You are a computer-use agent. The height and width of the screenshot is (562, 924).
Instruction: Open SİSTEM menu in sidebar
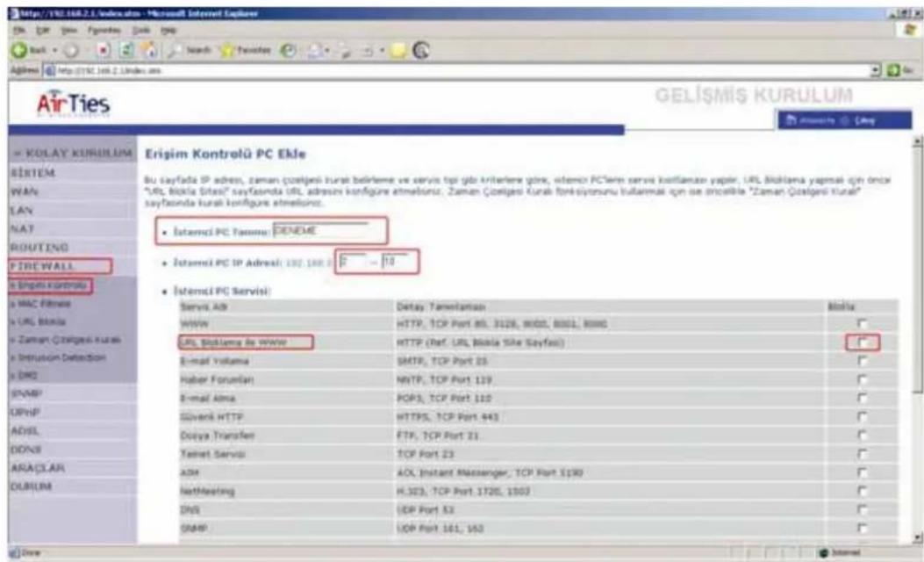pyautogui.click(x=33, y=173)
